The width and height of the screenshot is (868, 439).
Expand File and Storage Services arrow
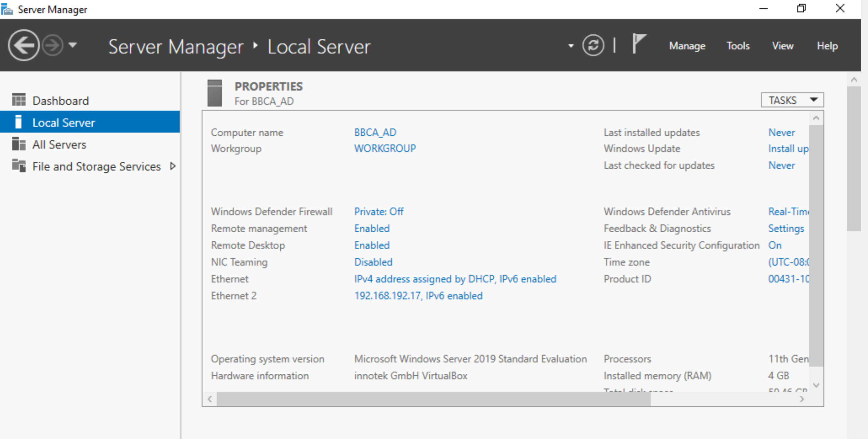point(173,166)
